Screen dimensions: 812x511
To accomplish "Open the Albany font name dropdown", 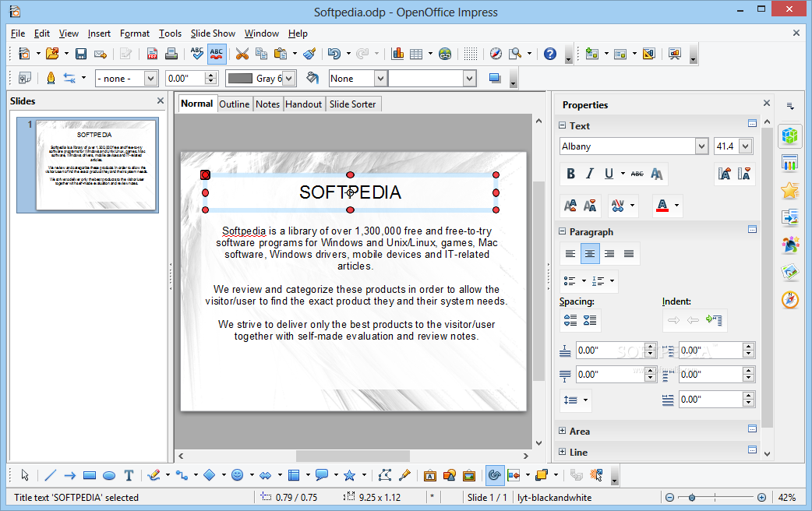I will coord(701,146).
